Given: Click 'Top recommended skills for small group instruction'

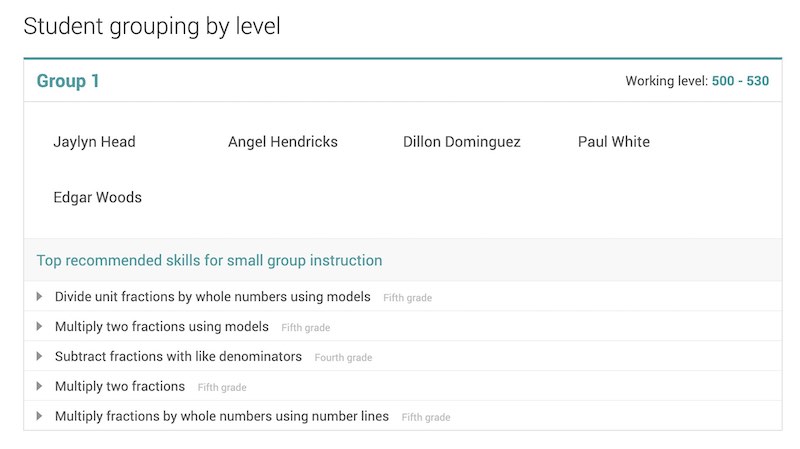Looking at the screenshot, I should [x=209, y=260].
